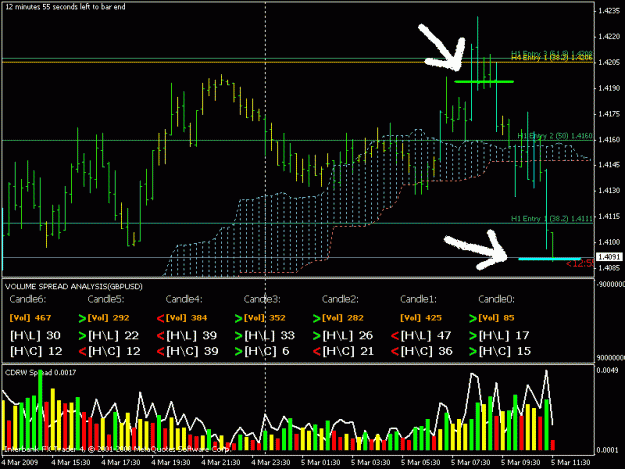625x469 pixels.
Task: Click the 'Candle0:' column header
Action: tap(496, 299)
